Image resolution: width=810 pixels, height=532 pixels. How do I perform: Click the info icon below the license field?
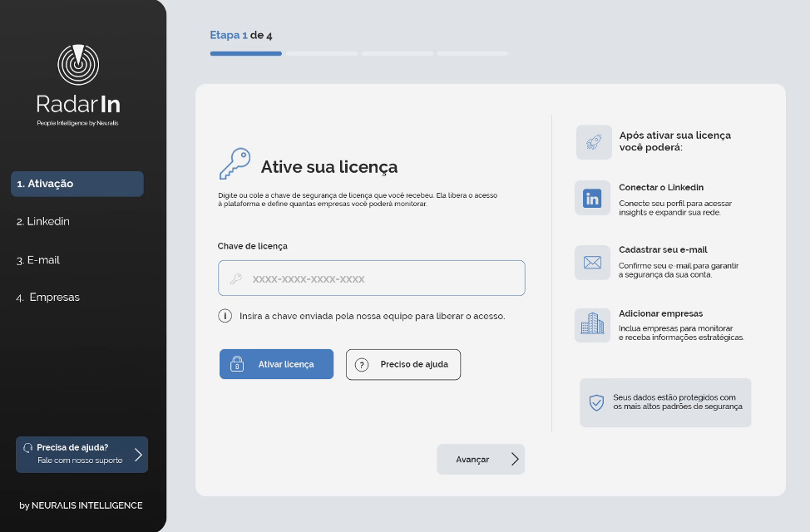click(x=225, y=316)
